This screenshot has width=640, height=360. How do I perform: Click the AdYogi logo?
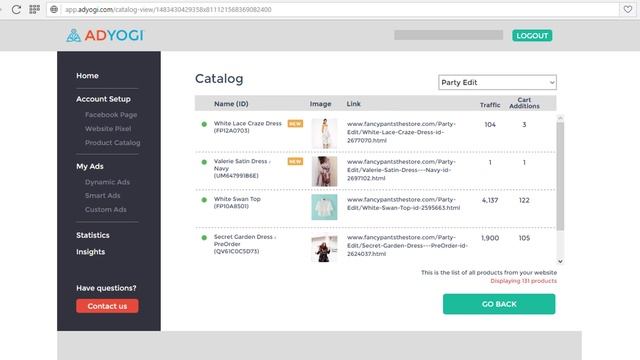105,36
